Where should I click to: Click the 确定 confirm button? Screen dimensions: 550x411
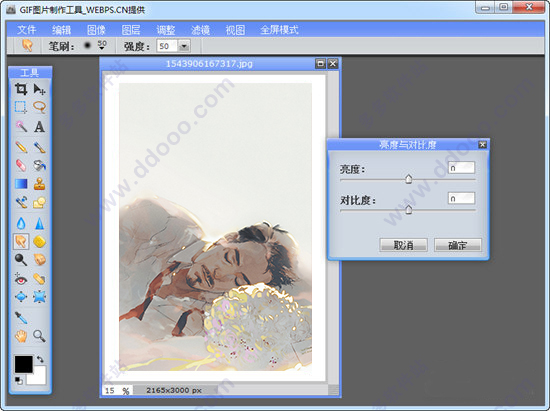pyautogui.click(x=458, y=245)
